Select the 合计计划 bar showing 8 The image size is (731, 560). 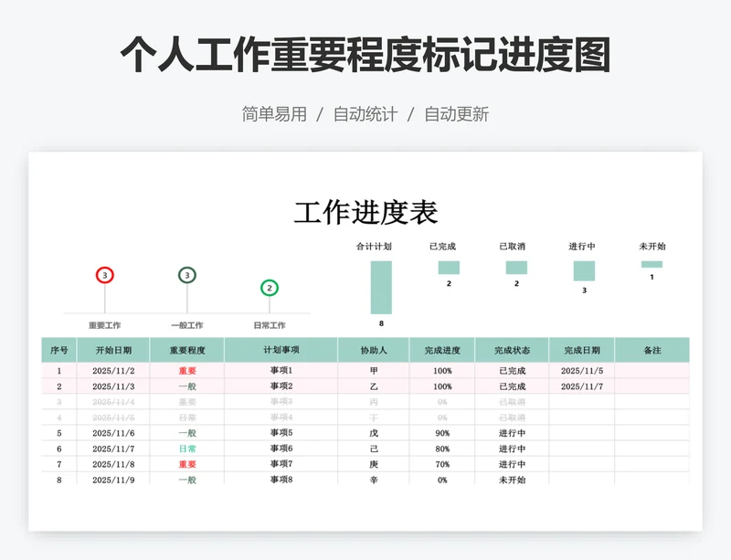point(381,287)
